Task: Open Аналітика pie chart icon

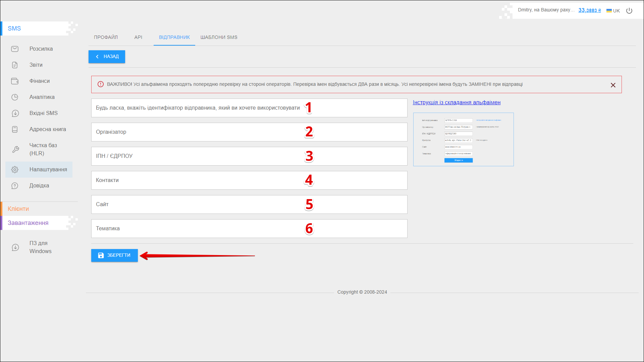Action: tap(15, 97)
